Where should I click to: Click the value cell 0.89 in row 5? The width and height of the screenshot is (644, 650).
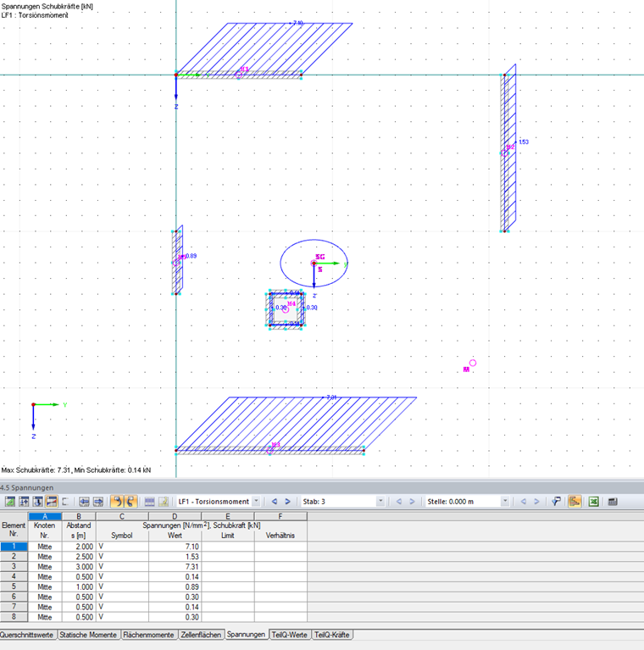(175, 586)
